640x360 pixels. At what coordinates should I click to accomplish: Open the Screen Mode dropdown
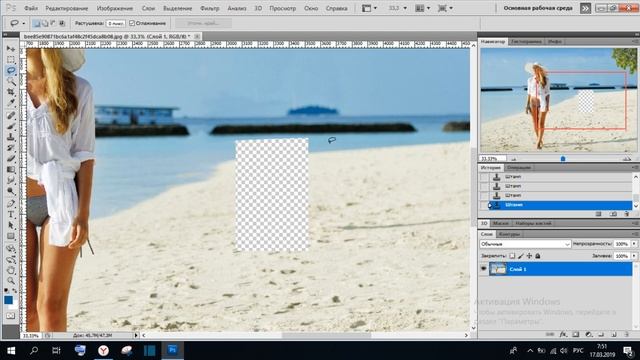click(x=445, y=8)
